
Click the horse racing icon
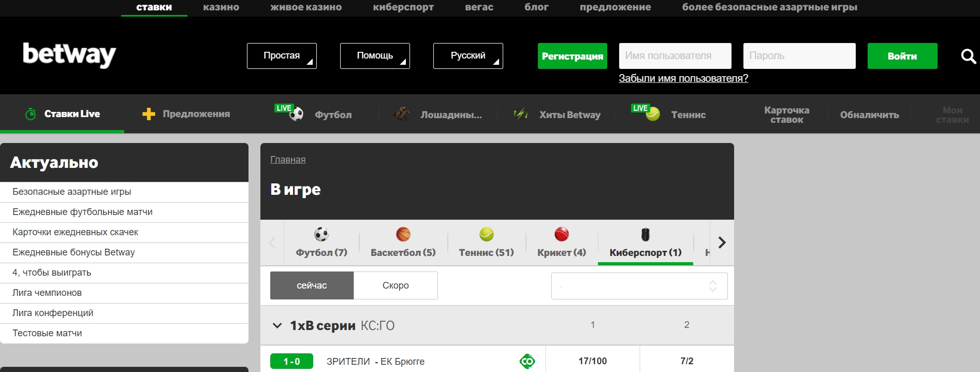coord(401,114)
